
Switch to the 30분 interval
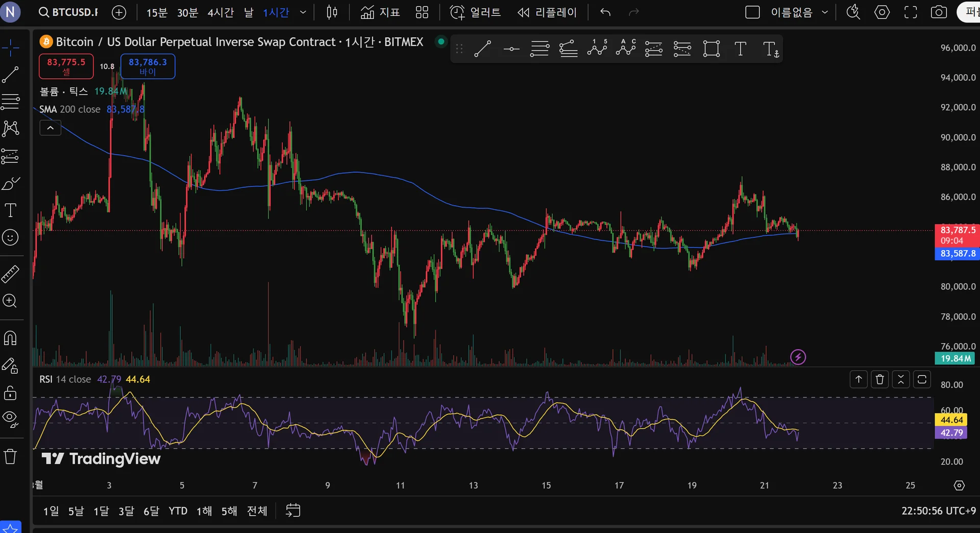(187, 12)
